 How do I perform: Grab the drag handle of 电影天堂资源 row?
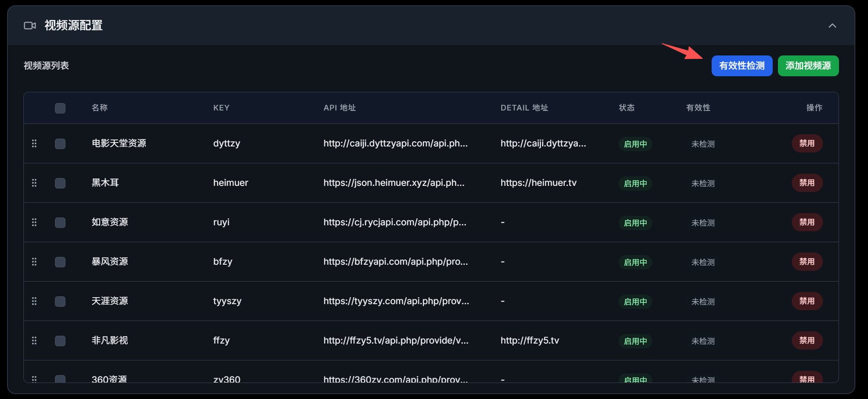(34, 143)
